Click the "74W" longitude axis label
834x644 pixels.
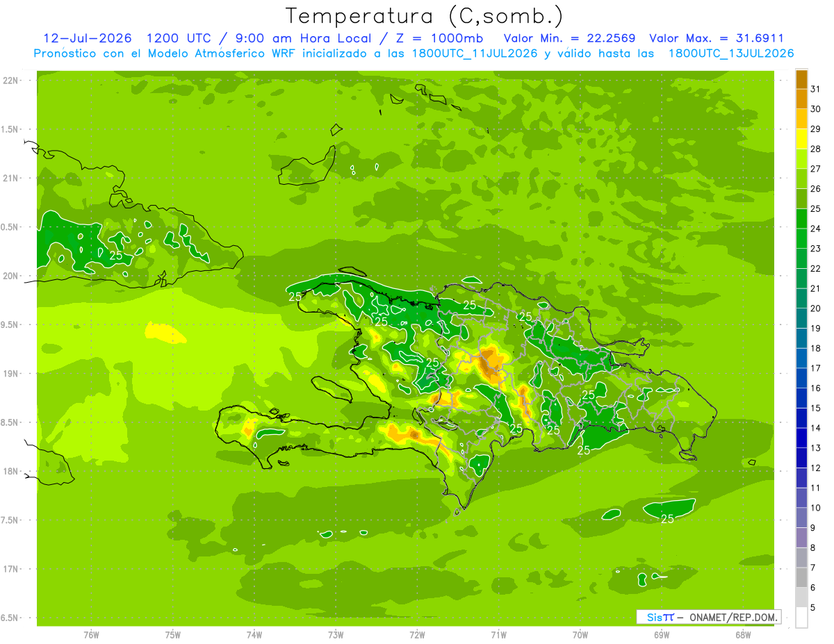(254, 635)
